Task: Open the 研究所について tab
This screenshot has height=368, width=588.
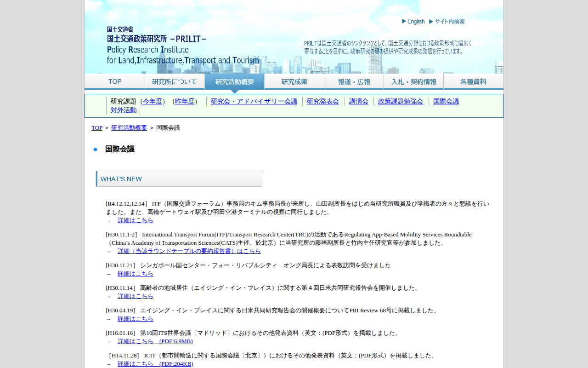Action: tap(175, 81)
